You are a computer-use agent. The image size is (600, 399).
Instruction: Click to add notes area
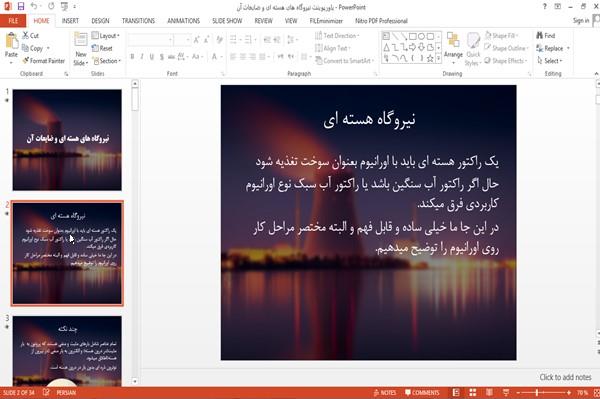pos(565,378)
